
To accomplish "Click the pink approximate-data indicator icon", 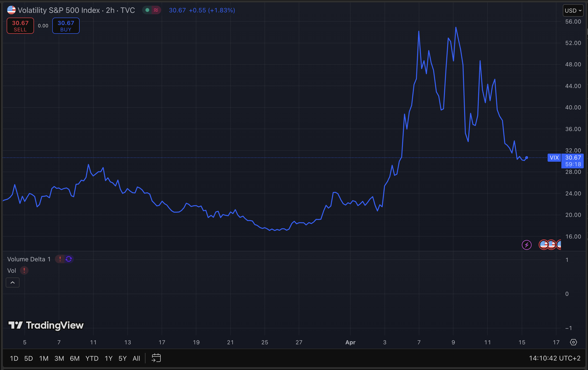I will coord(156,10).
